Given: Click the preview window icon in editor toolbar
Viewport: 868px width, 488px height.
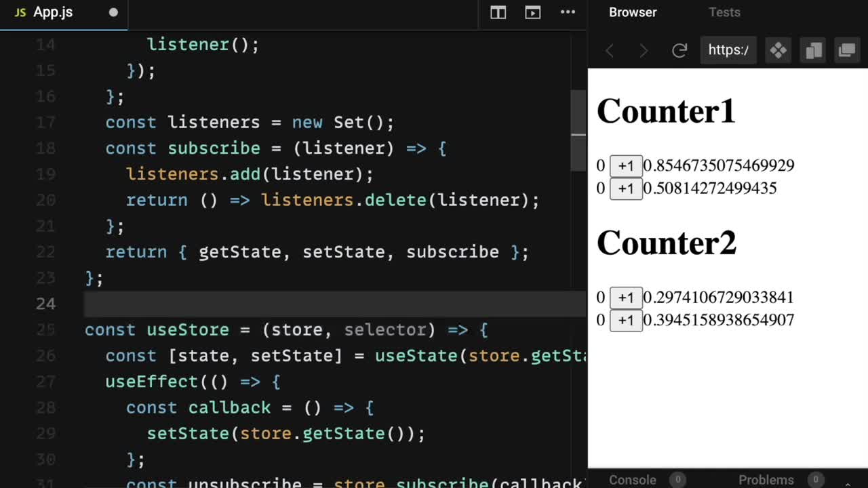Looking at the screenshot, I should (x=533, y=12).
